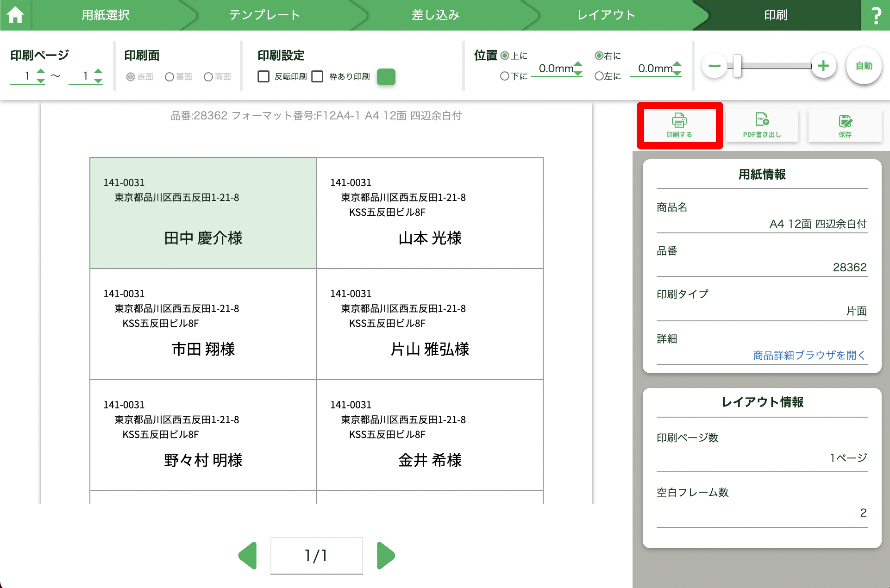Click the 自動 auto zoom button

(864, 66)
